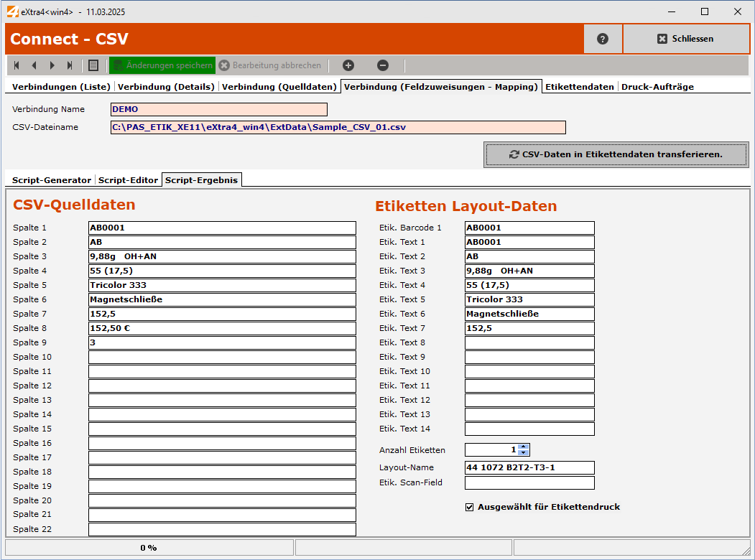Image resolution: width=755 pixels, height=560 pixels.
Task: Save changes with Änderungen speichern
Action: point(162,65)
